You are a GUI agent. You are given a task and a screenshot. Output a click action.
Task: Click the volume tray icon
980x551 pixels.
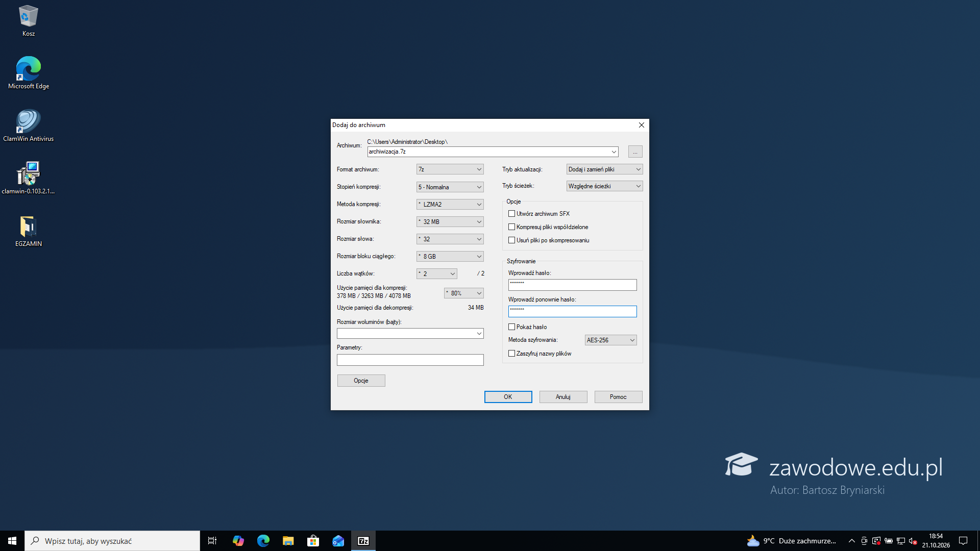click(913, 541)
